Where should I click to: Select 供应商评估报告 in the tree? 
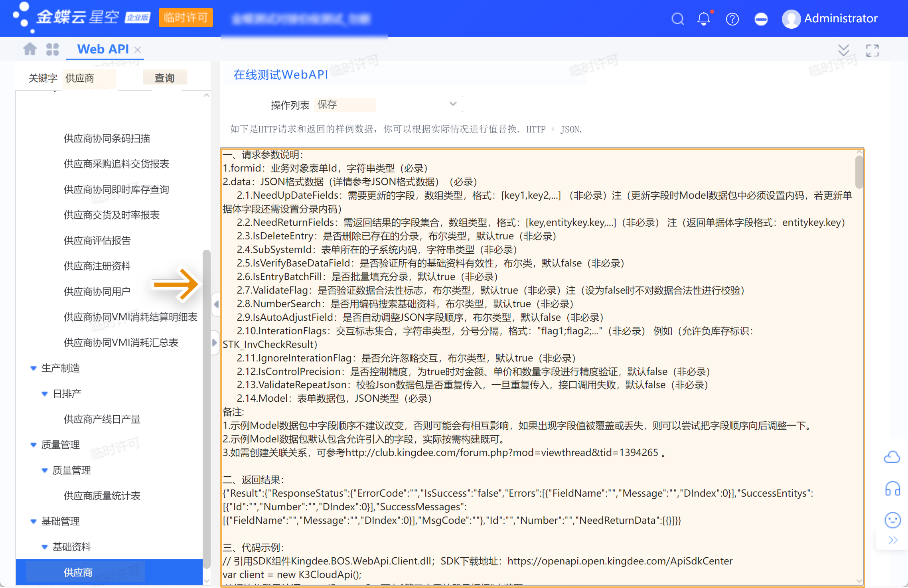click(97, 241)
